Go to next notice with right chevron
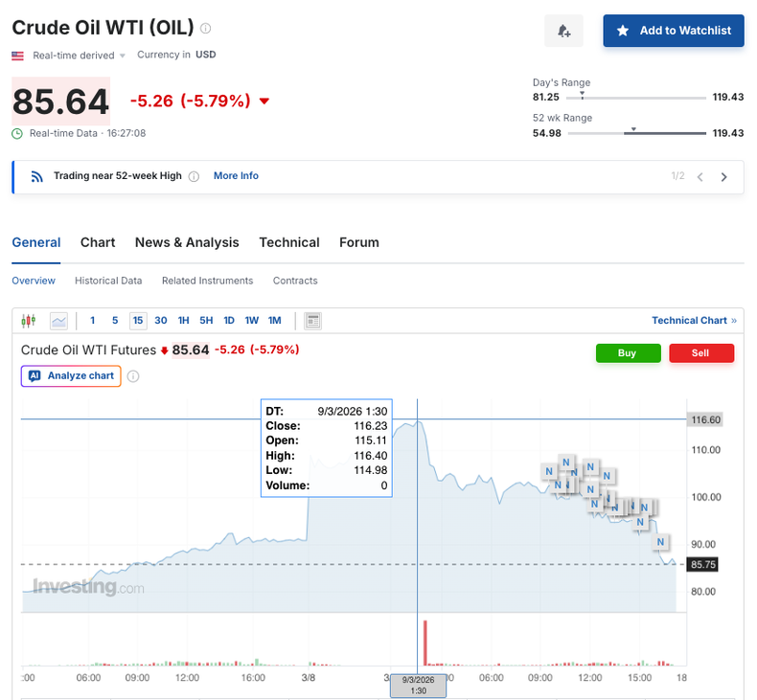 pyautogui.click(x=723, y=177)
